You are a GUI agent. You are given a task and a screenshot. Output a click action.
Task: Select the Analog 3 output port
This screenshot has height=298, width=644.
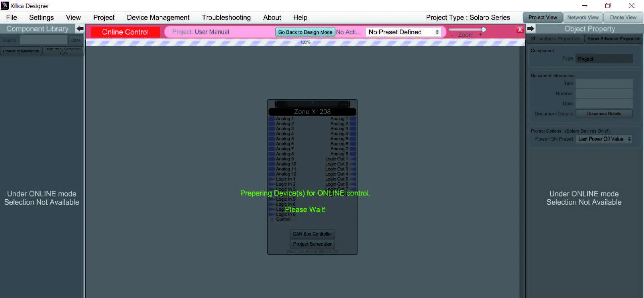click(353, 129)
